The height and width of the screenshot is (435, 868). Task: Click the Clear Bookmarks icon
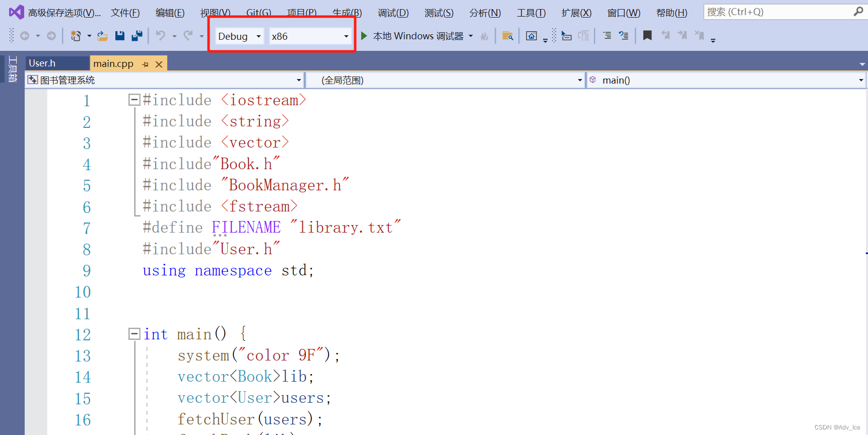coord(699,35)
